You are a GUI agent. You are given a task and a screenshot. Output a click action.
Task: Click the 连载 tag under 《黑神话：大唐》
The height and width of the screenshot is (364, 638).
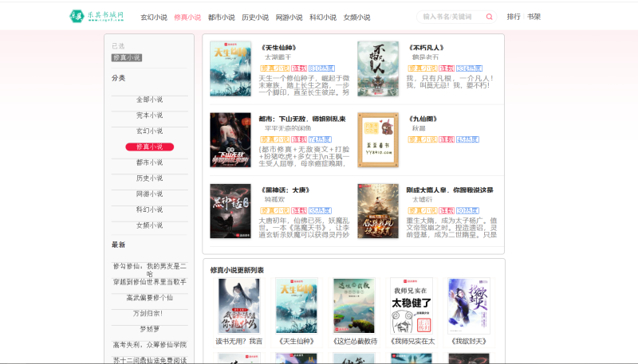point(298,210)
